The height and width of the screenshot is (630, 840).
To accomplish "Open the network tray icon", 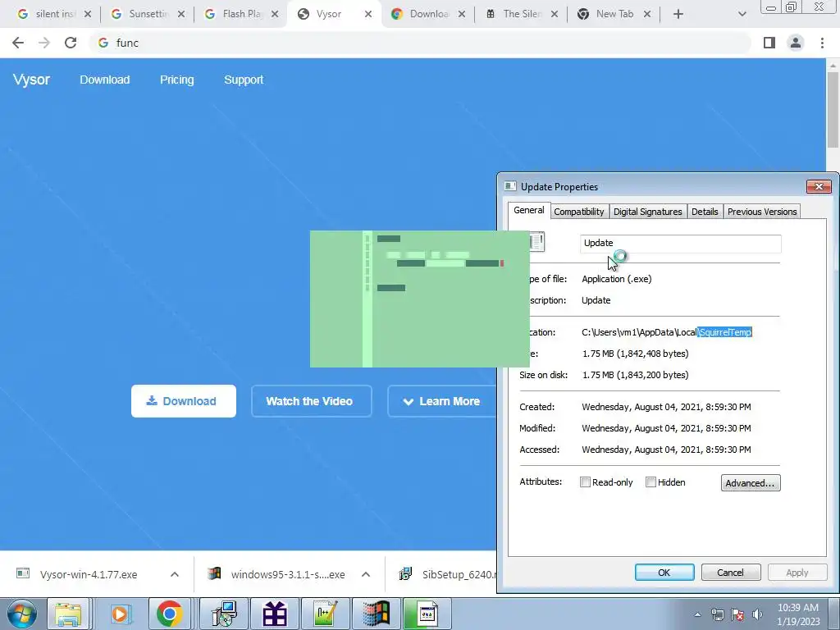I will (x=717, y=614).
